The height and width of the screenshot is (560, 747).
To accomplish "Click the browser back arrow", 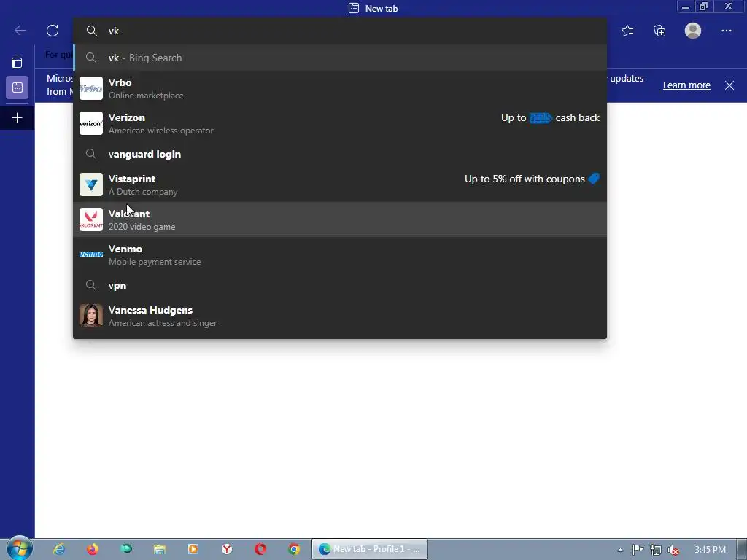I will [20, 31].
